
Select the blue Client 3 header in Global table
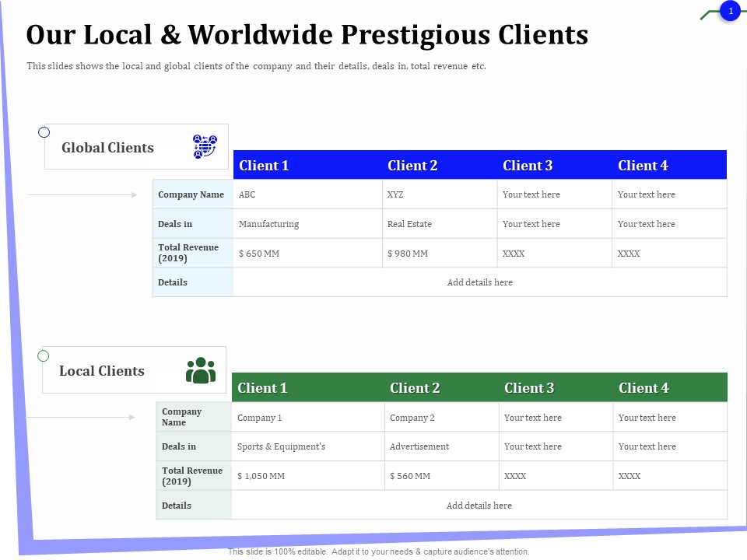click(x=555, y=165)
